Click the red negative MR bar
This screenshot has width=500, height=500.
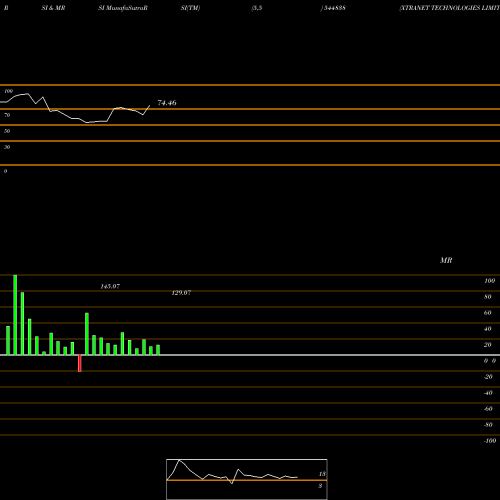pos(80,363)
